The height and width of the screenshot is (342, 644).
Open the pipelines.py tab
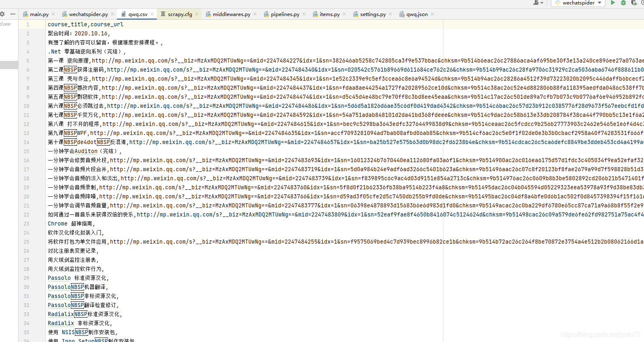pos(285,14)
